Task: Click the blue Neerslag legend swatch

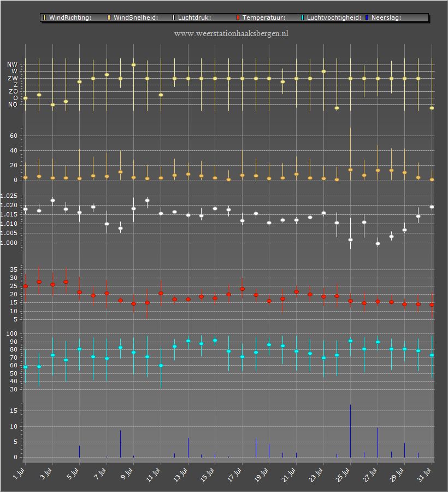Action: 367,17
